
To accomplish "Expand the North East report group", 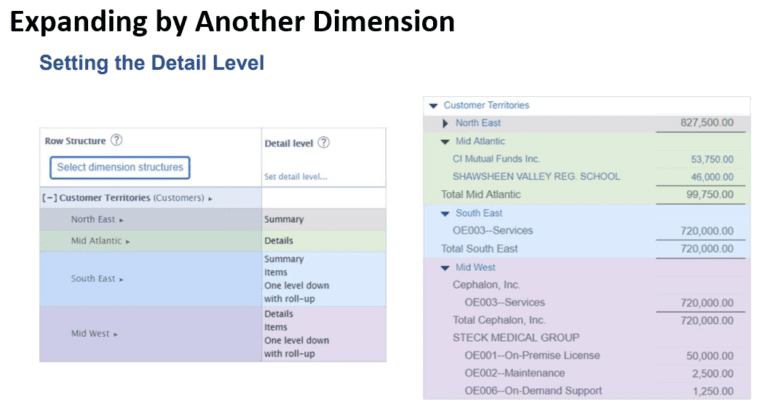I will pos(446,123).
